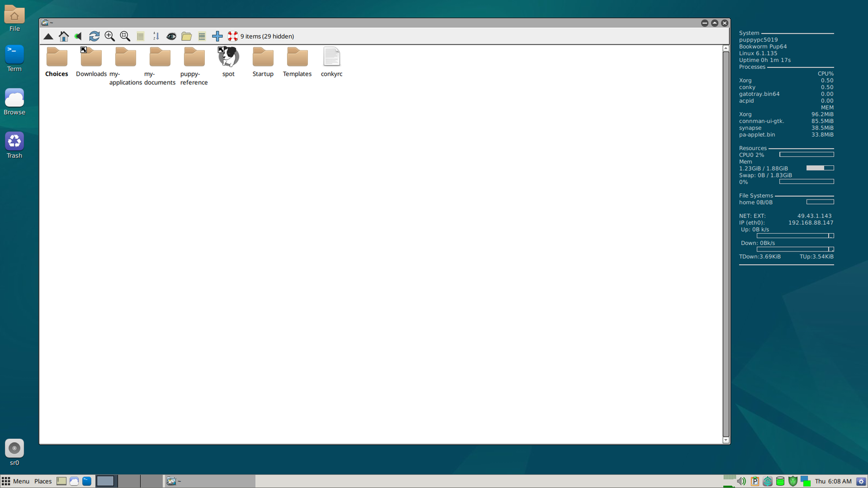
Task: Click the sr0 drive icon
Action: [14, 452]
